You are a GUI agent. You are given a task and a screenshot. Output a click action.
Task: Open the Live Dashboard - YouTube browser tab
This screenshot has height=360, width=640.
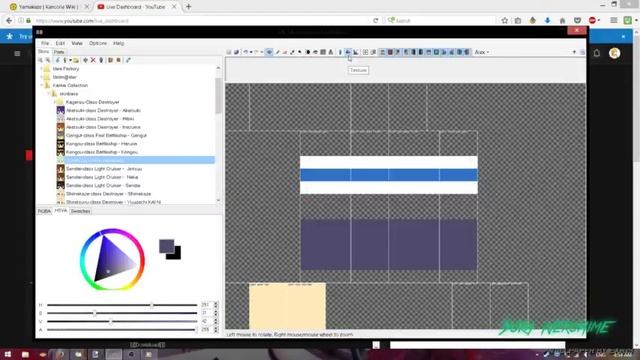pyautogui.click(x=137, y=7)
